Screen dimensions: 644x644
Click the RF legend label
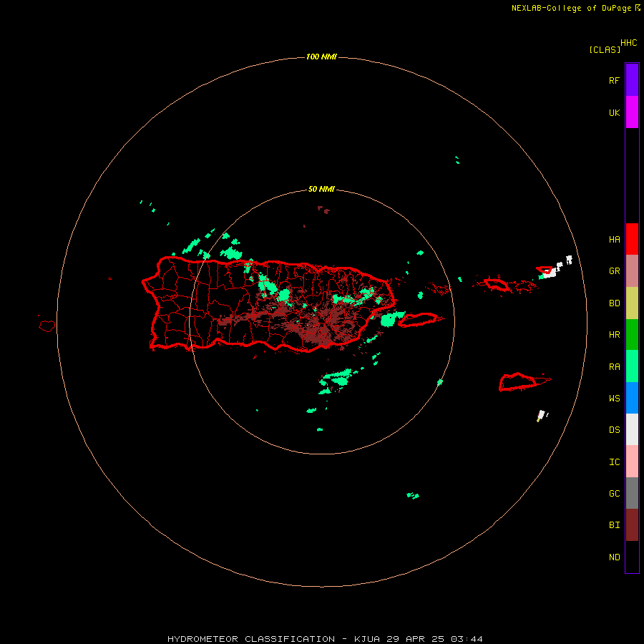(x=614, y=81)
